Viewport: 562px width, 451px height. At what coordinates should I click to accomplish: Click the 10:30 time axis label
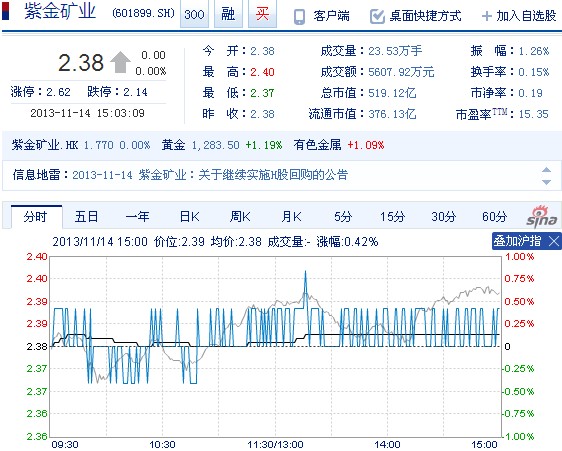pos(162,445)
